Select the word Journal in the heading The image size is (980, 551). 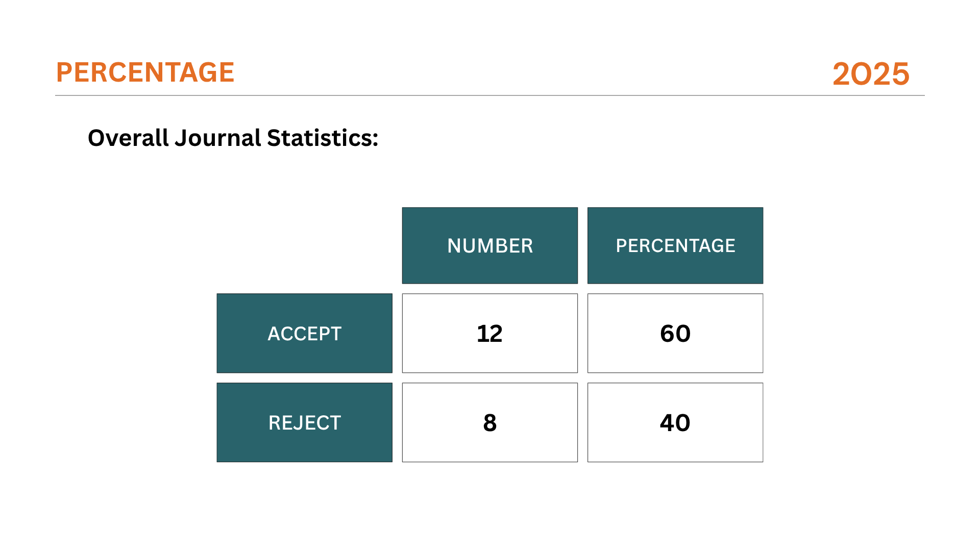(x=218, y=138)
